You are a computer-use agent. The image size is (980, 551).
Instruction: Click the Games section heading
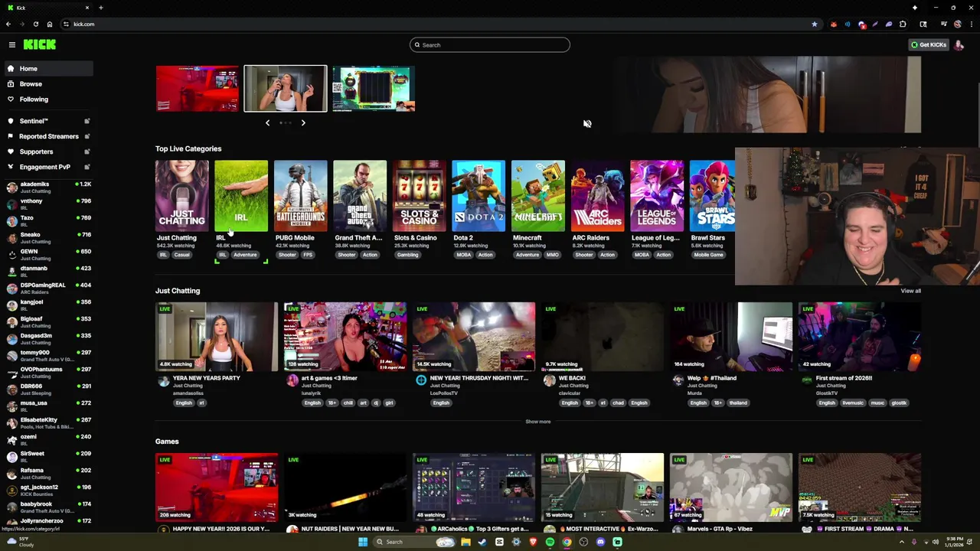[167, 442]
